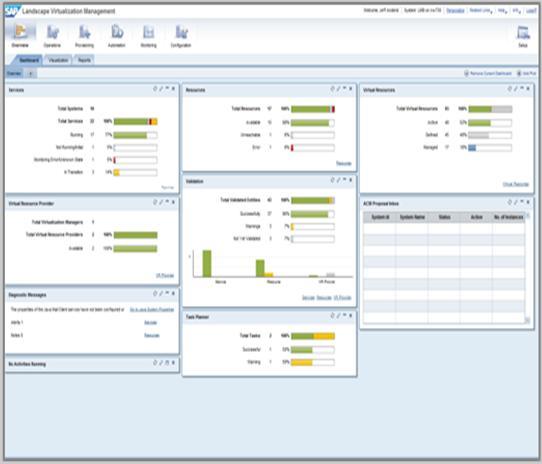
Task: Sort by the System ID column header
Action: point(380,217)
